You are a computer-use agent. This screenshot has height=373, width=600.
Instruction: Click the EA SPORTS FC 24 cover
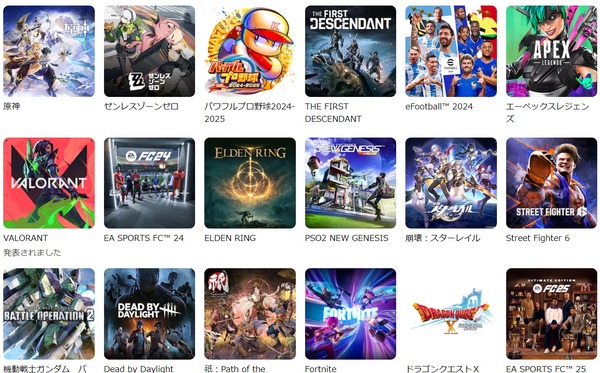coord(149,183)
